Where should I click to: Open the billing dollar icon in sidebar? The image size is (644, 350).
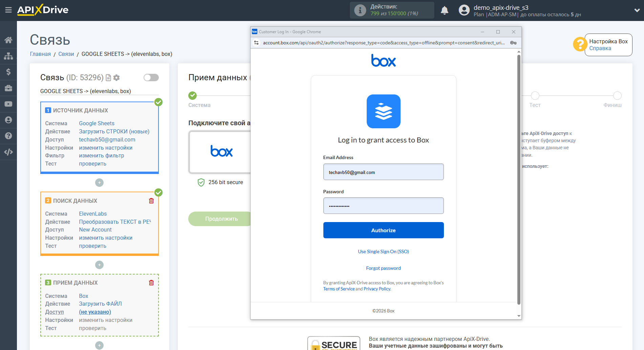click(8, 72)
